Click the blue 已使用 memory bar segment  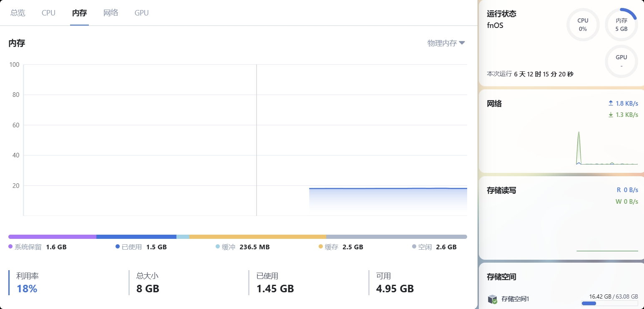(136, 237)
